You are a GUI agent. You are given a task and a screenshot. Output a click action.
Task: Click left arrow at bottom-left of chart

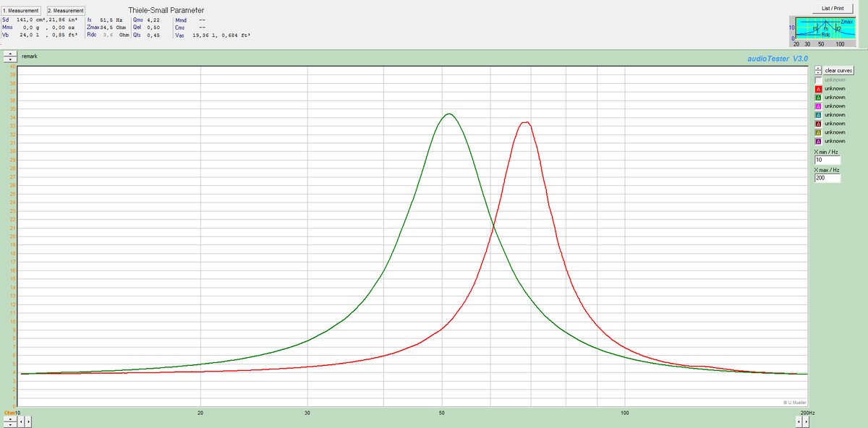pyautogui.click(x=20, y=420)
